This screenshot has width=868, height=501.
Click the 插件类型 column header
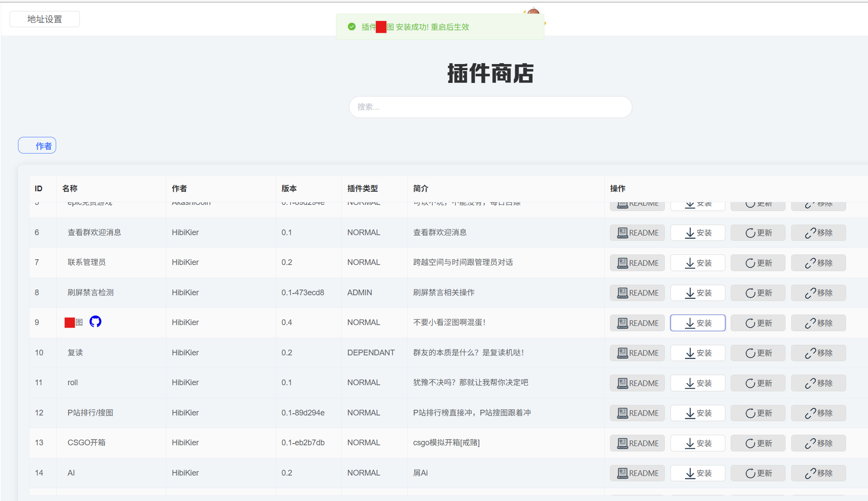[x=362, y=188]
